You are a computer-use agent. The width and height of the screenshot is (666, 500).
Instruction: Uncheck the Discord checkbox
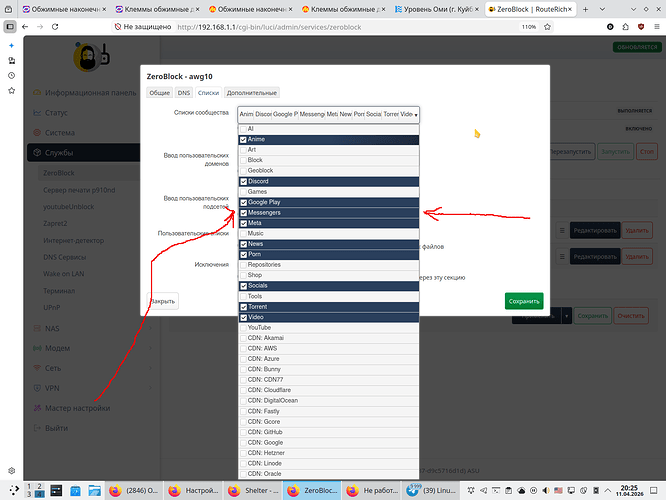tap(243, 181)
